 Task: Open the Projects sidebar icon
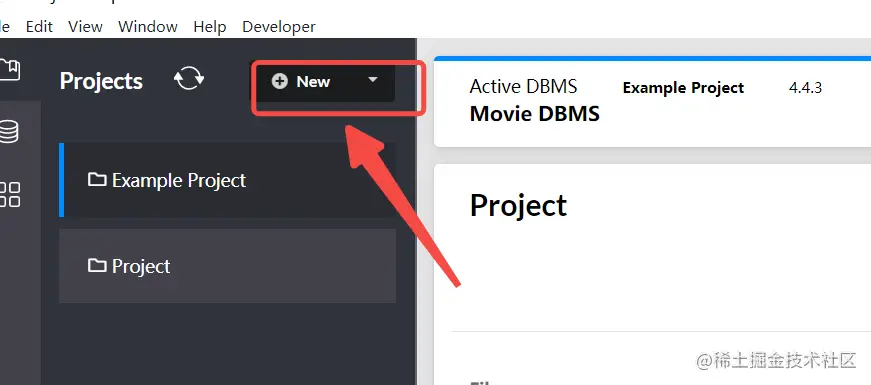pyautogui.click(x=9, y=69)
